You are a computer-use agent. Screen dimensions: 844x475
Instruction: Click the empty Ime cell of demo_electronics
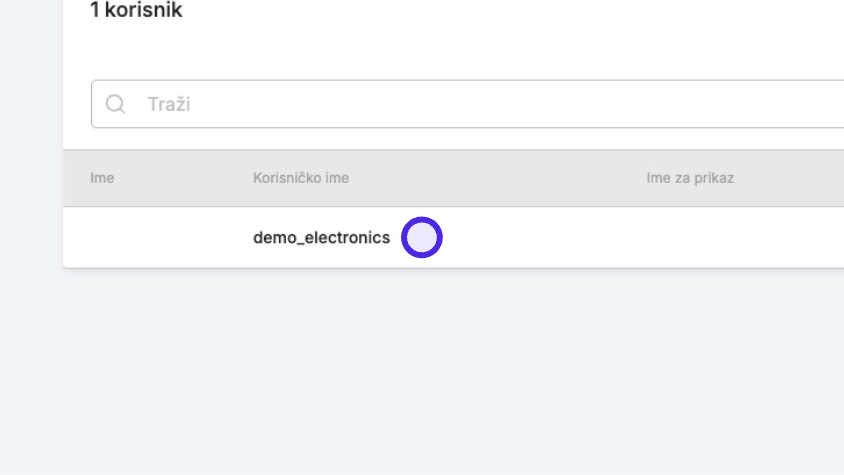coord(158,238)
